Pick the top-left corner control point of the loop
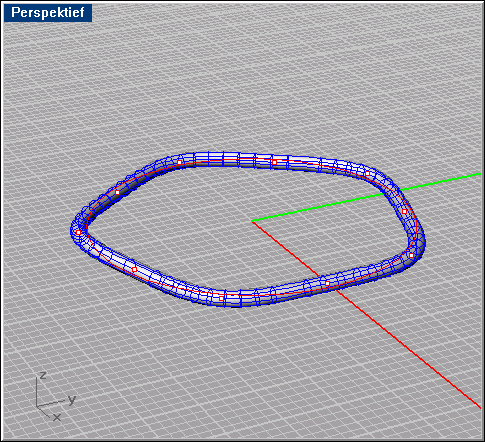This screenshot has height=442, width=485. point(179,163)
